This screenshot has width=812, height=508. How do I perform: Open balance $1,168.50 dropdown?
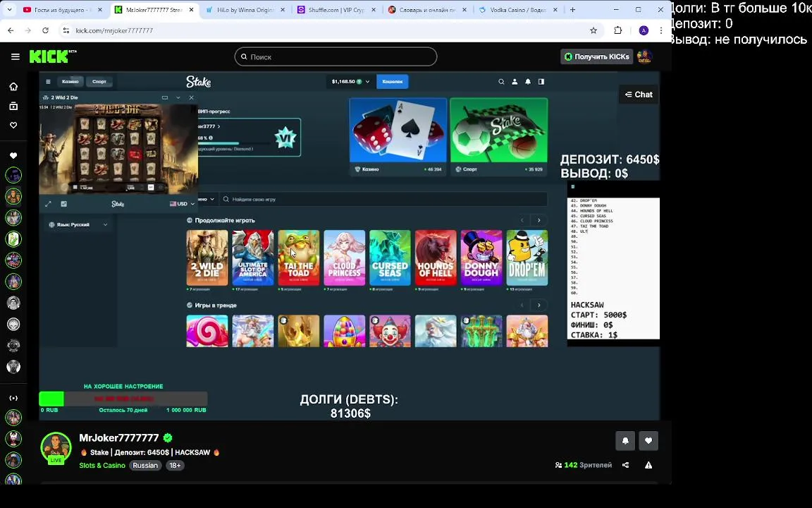point(350,81)
